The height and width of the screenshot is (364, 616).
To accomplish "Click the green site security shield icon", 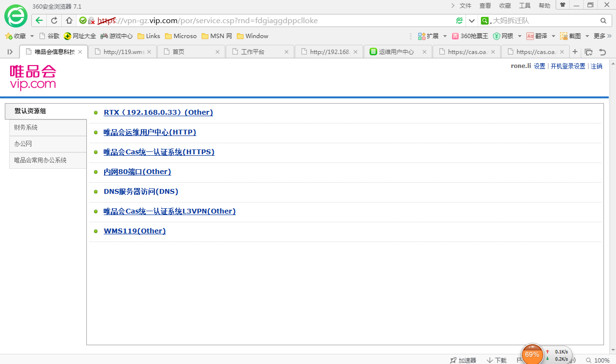I will click(x=83, y=20).
